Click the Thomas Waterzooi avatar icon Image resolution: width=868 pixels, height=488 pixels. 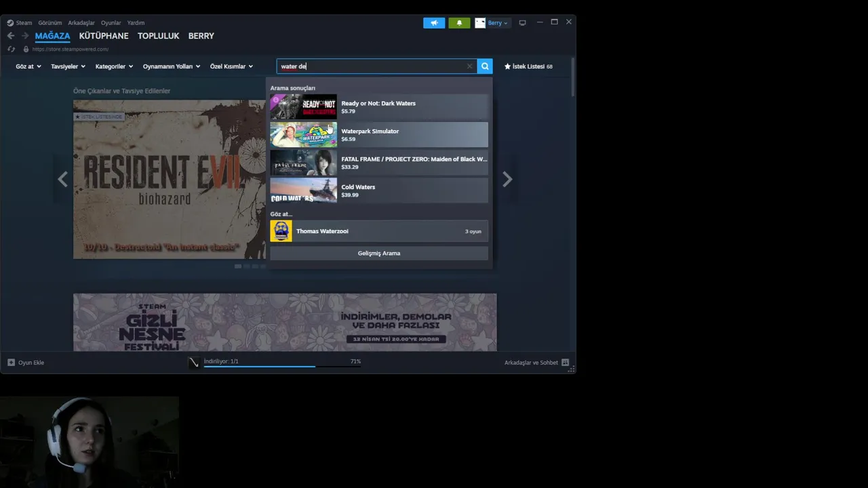point(281,231)
